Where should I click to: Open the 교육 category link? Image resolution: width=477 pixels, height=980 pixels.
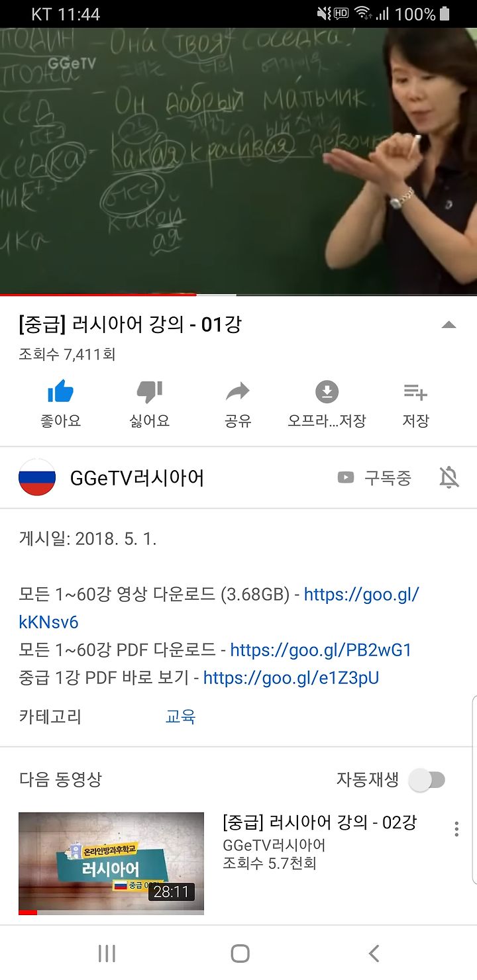[x=180, y=716]
